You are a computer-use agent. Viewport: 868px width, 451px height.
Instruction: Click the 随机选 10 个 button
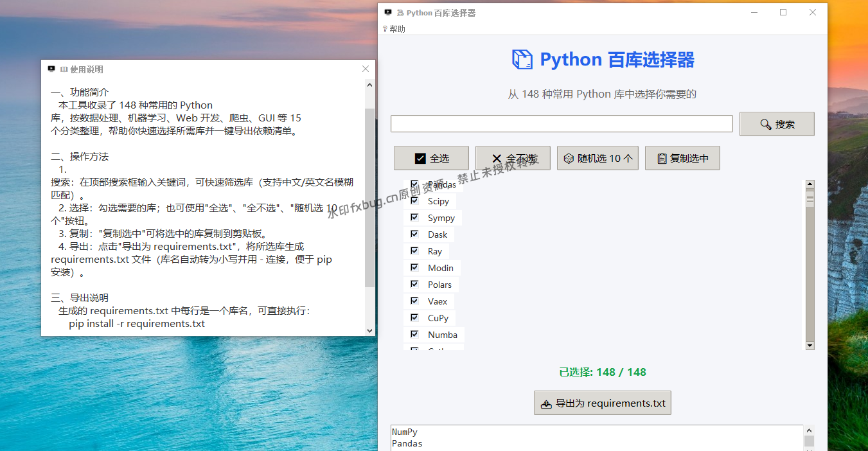click(598, 158)
